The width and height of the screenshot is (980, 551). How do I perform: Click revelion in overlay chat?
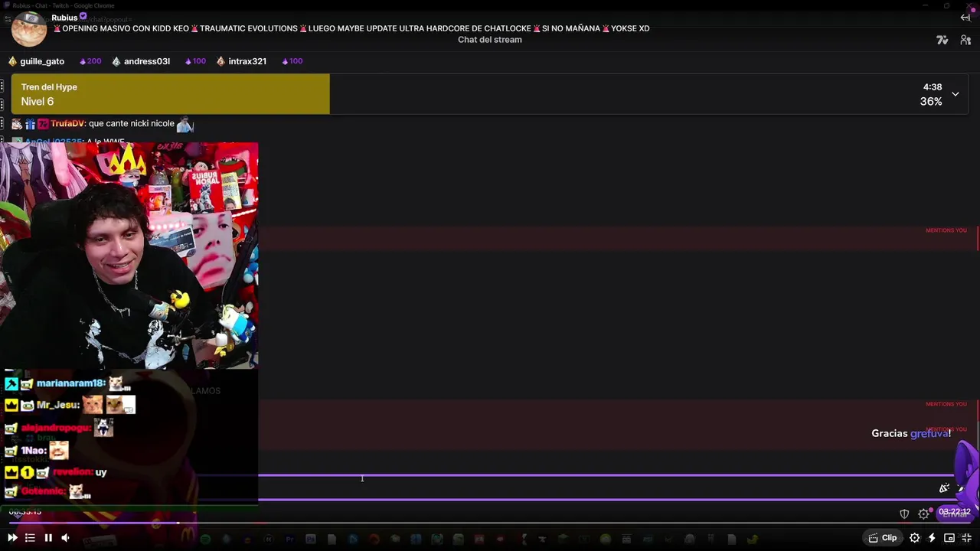(73, 472)
